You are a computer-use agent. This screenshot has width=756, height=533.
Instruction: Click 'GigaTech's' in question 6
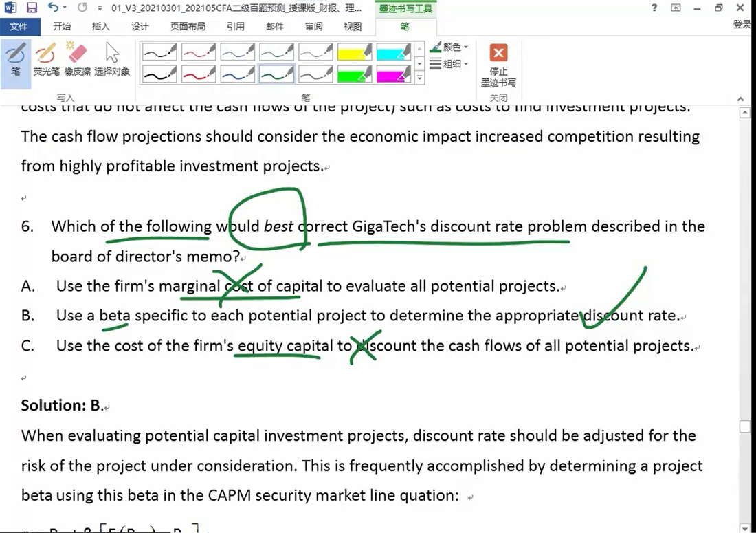(389, 226)
